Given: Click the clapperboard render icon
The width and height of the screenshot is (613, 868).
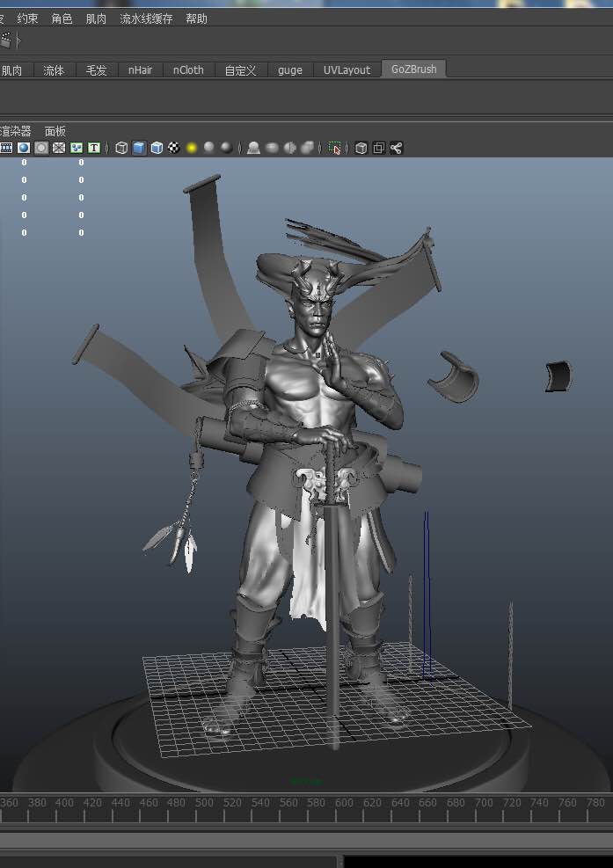Looking at the screenshot, I should (5, 40).
